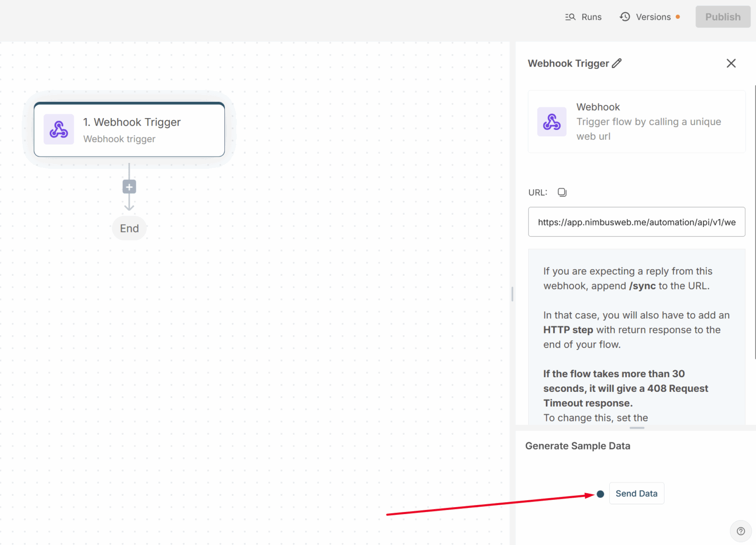The image size is (756, 545).
Task: Click the pencil icon to rename Webhook Trigger
Action: pyautogui.click(x=617, y=63)
